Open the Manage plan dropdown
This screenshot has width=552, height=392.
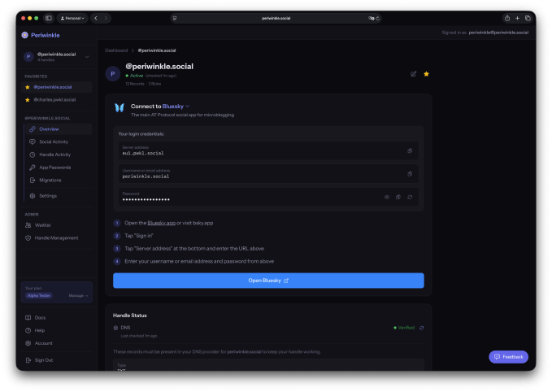(78, 295)
